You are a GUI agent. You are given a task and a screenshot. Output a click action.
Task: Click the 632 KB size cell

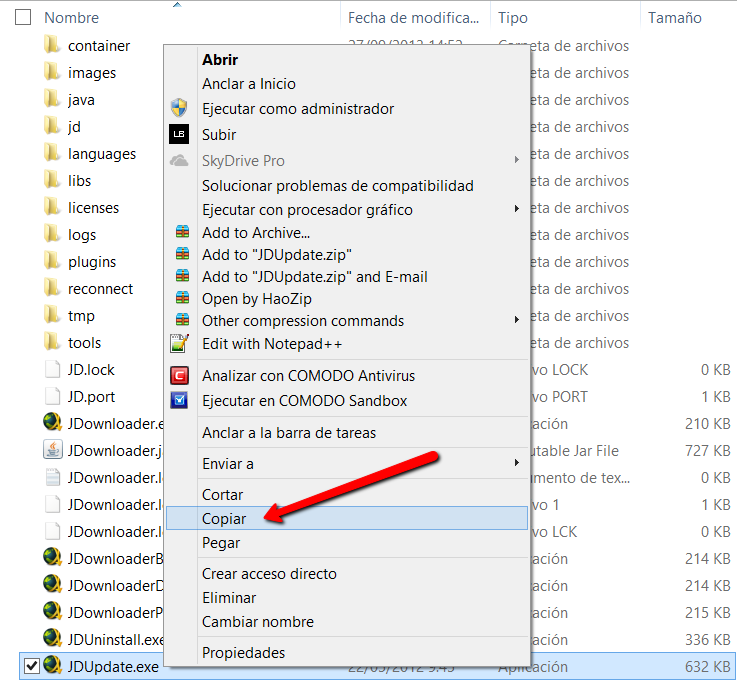pos(707,666)
